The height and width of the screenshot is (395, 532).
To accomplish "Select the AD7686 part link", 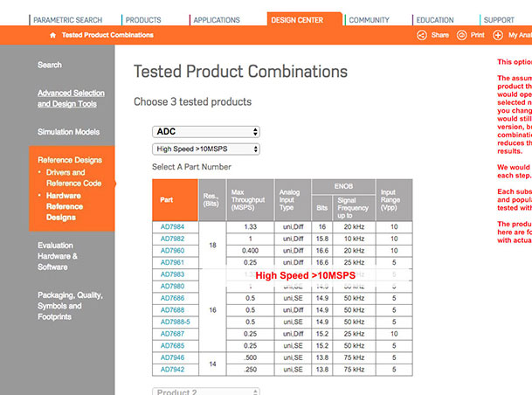I will 173,298.
